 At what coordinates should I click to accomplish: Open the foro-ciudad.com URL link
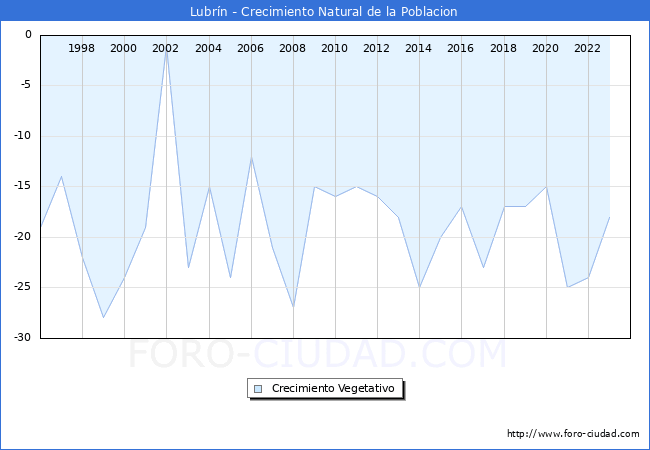click(573, 434)
